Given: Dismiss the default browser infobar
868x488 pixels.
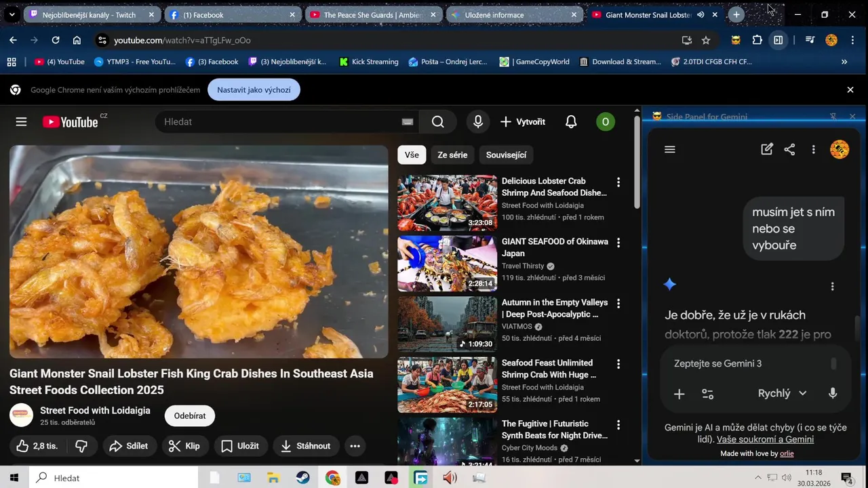Looking at the screenshot, I should [x=850, y=89].
